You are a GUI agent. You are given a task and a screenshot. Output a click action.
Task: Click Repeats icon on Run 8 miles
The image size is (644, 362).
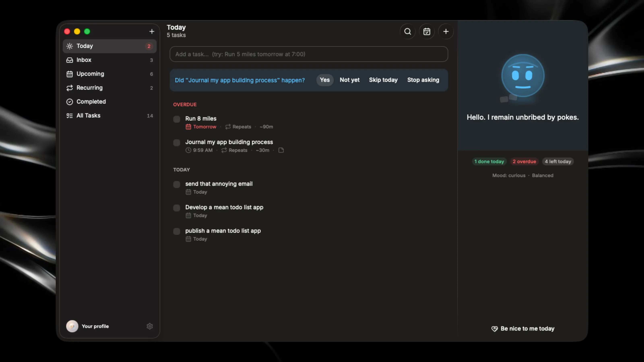point(228,127)
